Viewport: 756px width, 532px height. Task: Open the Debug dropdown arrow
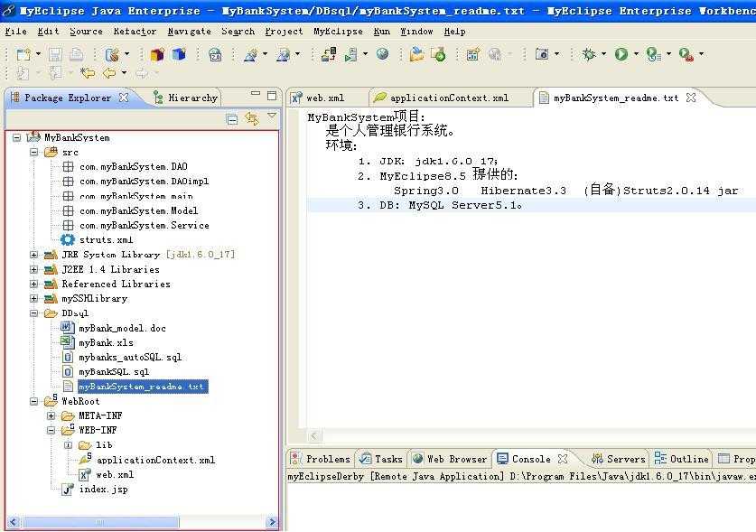pyautogui.click(x=603, y=54)
